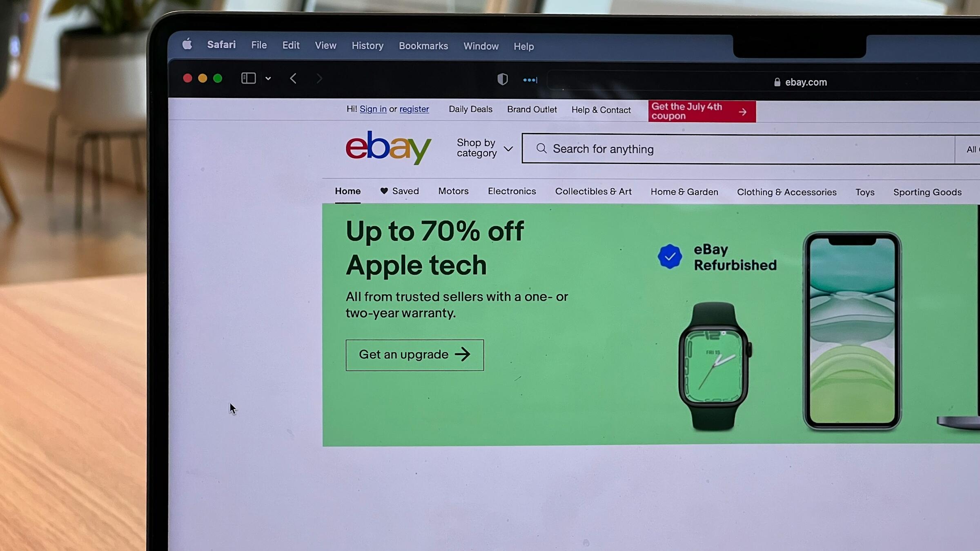Click the eBay Refurbished badge checkmark
This screenshot has height=551, width=980.
pyautogui.click(x=670, y=256)
